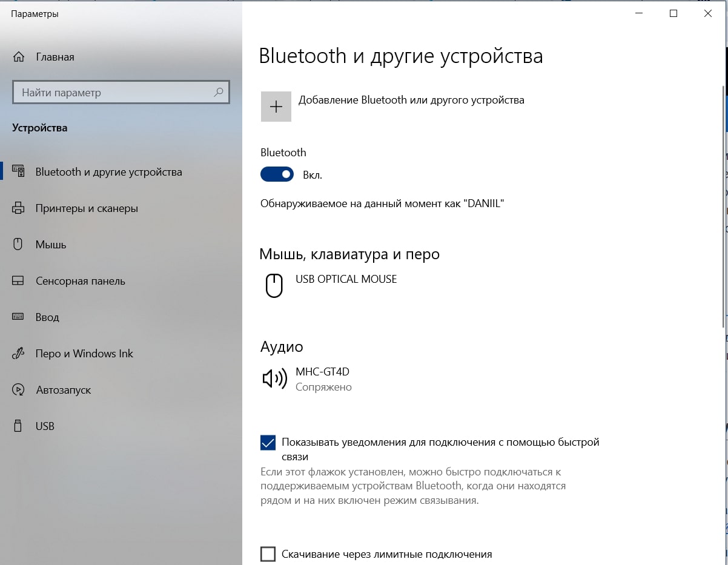Screen dimensions: 728x565
Task: Click the Home icon beside Главная
Action: pyautogui.click(x=19, y=57)
